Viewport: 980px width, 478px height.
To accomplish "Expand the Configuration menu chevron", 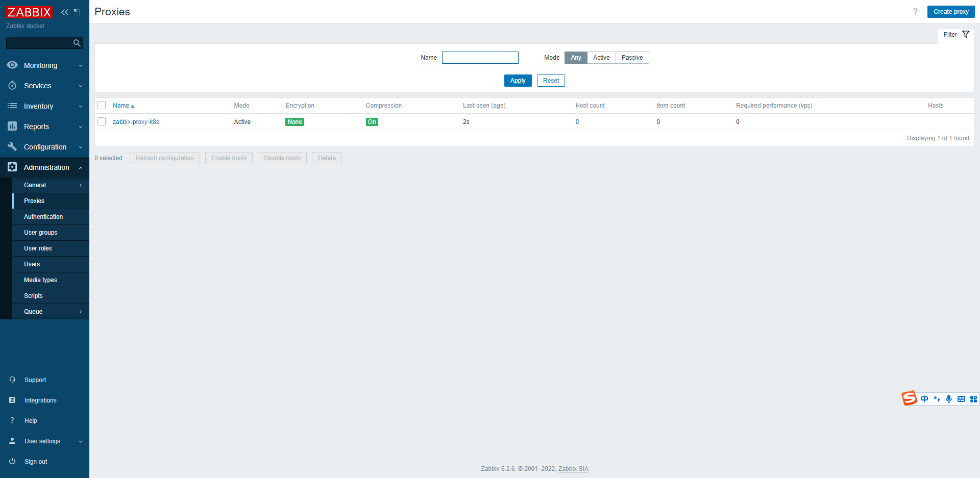I will point(81,147).
